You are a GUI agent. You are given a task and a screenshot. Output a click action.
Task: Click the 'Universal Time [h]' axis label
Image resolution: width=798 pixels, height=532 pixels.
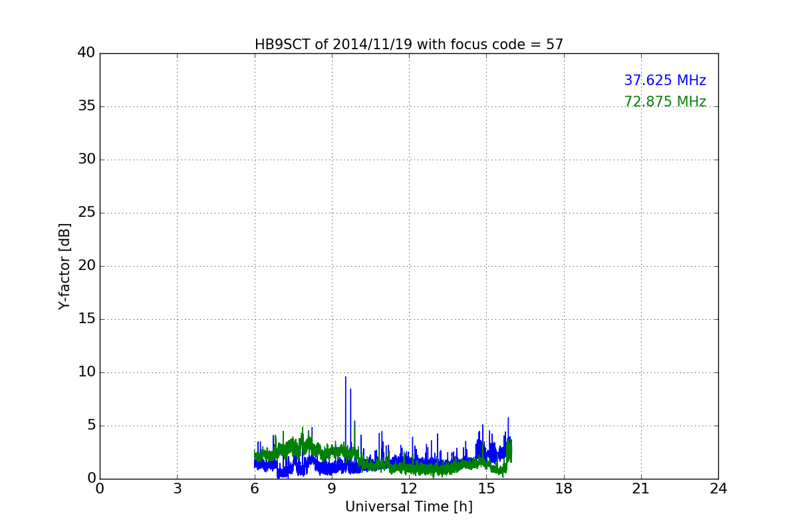click(x=409, y=507)
